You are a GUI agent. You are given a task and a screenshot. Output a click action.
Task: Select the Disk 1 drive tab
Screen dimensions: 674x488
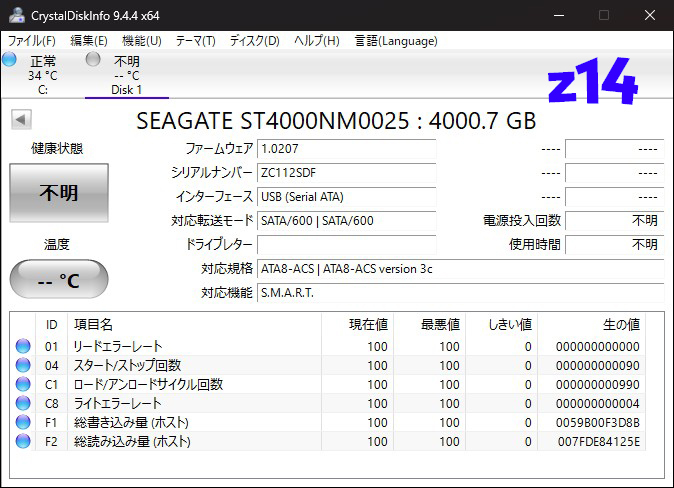click(126, 76)
